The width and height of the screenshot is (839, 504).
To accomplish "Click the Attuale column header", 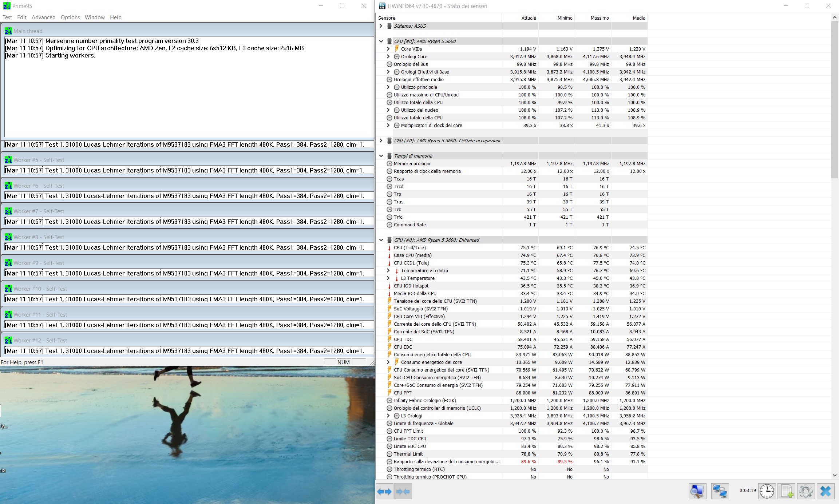I will 520,18.
